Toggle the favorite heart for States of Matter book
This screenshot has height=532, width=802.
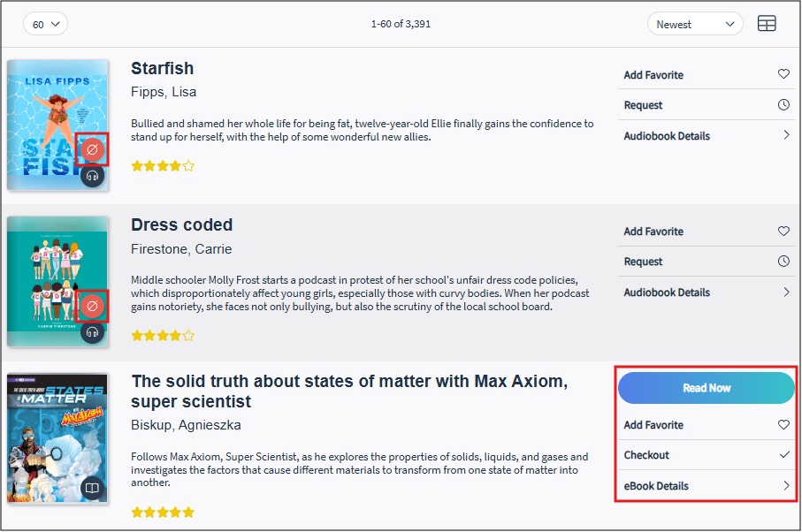pos(783,425)
